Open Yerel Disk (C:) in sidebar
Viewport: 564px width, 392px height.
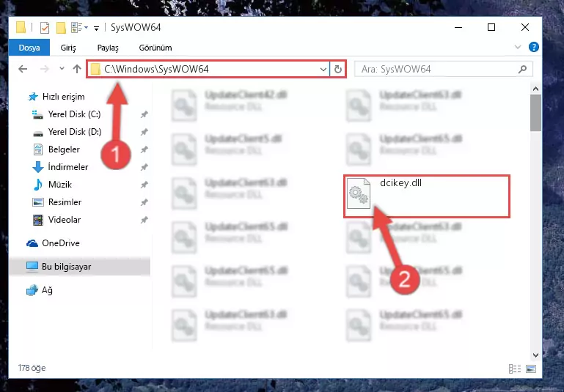point(67,114)
